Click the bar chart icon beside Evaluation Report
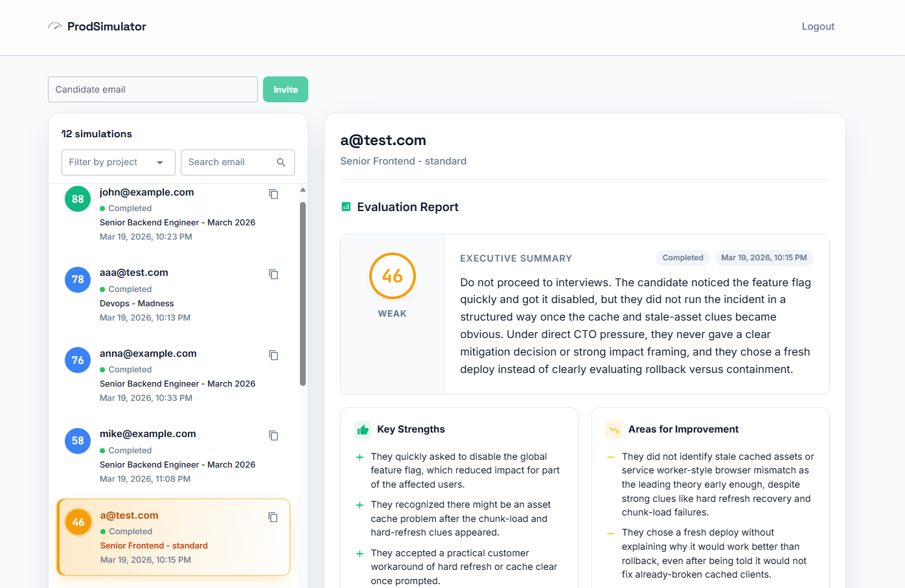The height and width of the screenshot is (588, 905). 345,206
